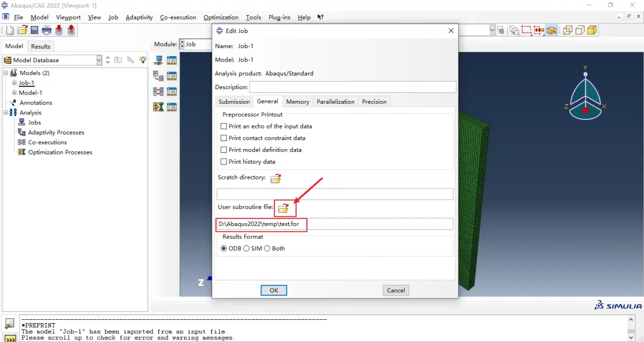
Task: Click Create Co-execution icon
Action: pyautogui.click(x=158, y=91)
